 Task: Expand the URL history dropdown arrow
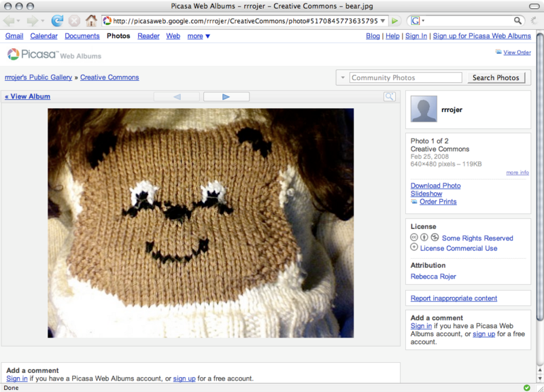coord(383,21)
